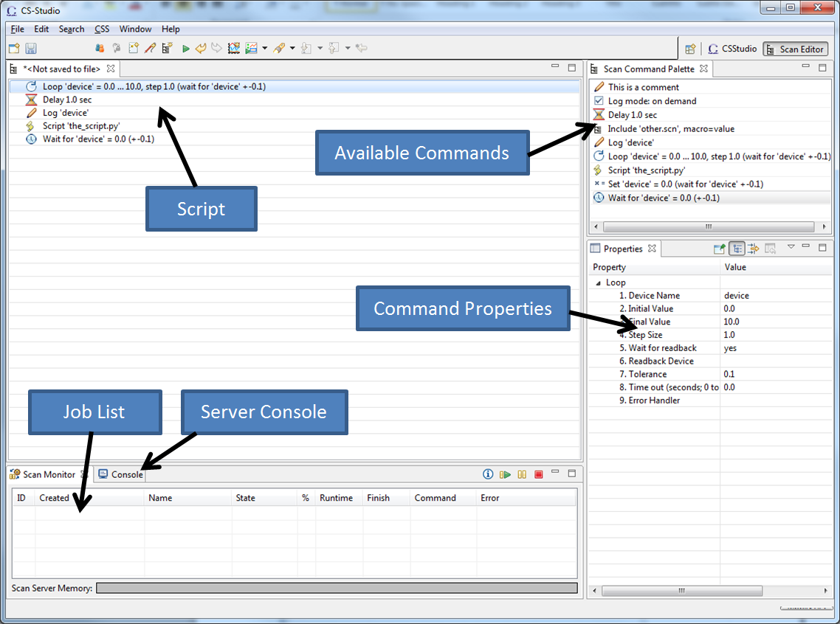The height and width of the screenshot is (624, 840).
Task: Open the Properties view menu triangle
Action: (x=791, y=247)
